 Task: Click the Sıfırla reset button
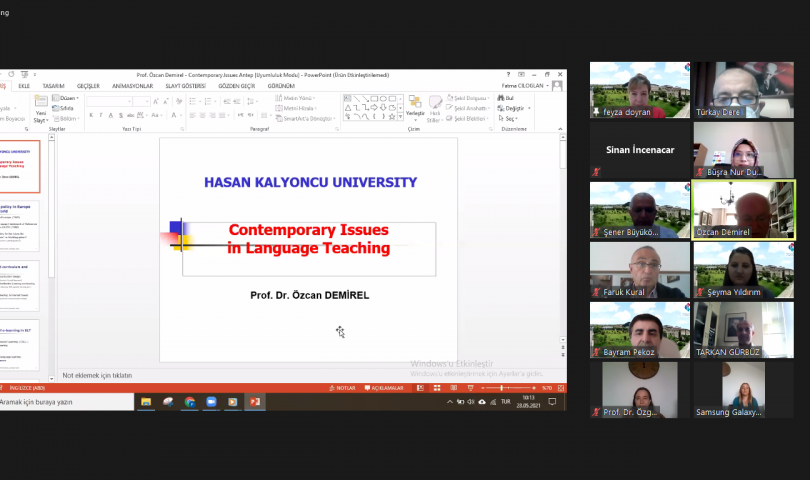click(x=66, y=108)
